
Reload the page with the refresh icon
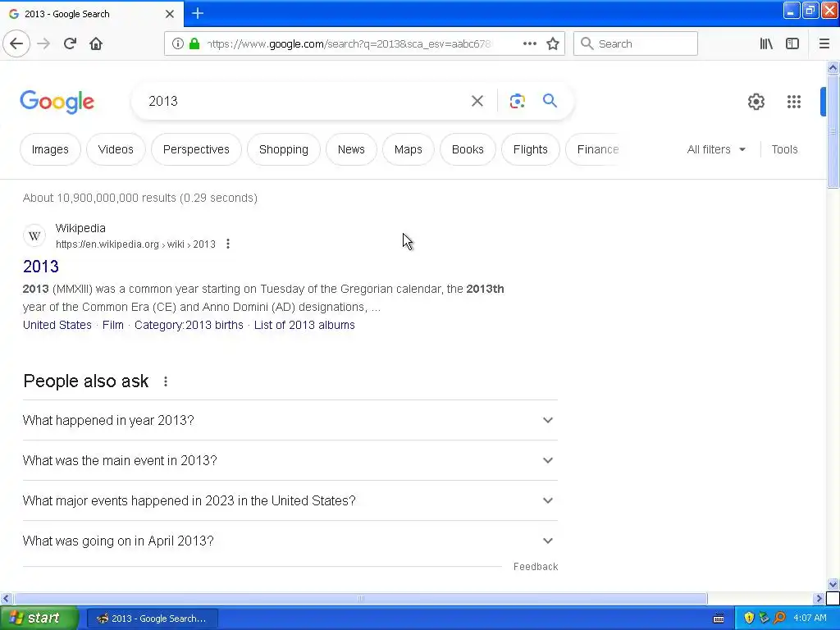pos(70,43)
